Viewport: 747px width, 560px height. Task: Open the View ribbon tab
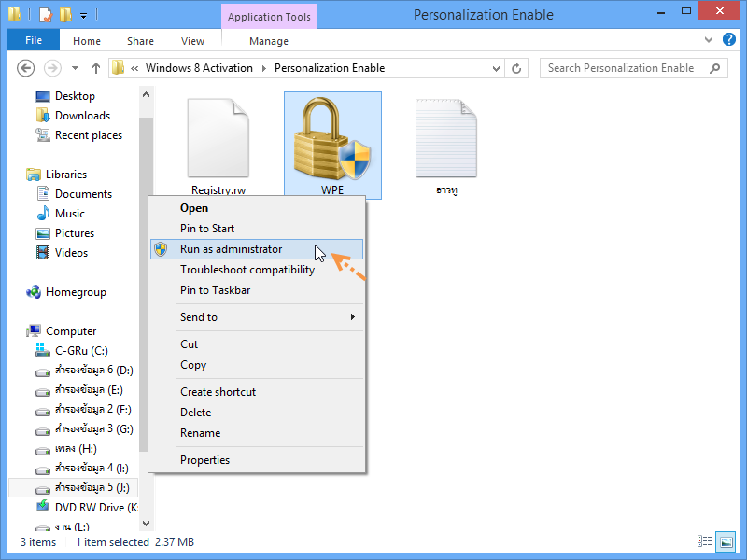(x=192, y=41)
